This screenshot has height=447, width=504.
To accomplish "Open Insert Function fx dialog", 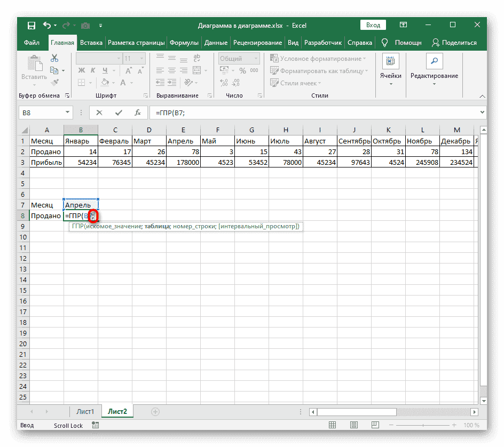I will click(x=137, y=113).
